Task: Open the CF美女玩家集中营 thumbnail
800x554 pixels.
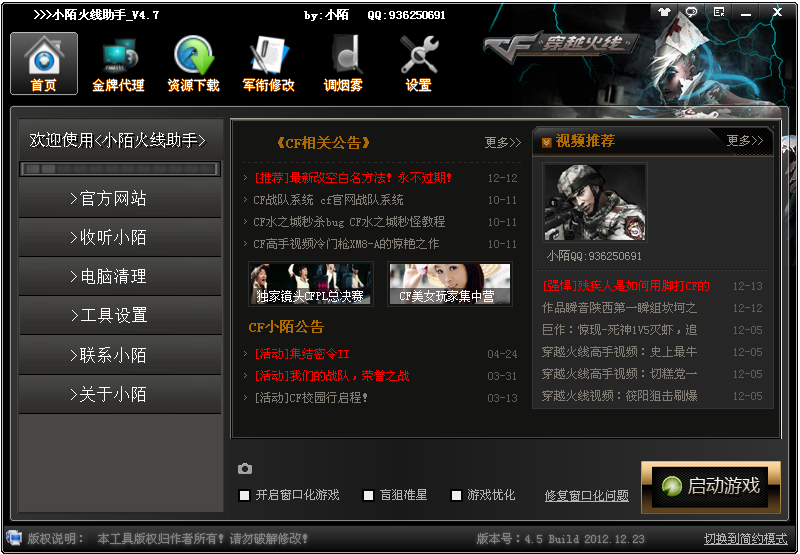Action: coord(450,284)
